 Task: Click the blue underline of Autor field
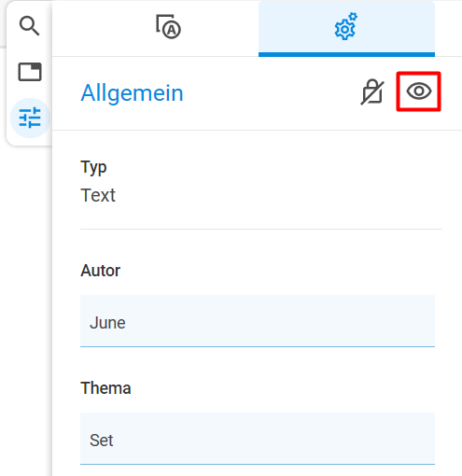[258, 346]
